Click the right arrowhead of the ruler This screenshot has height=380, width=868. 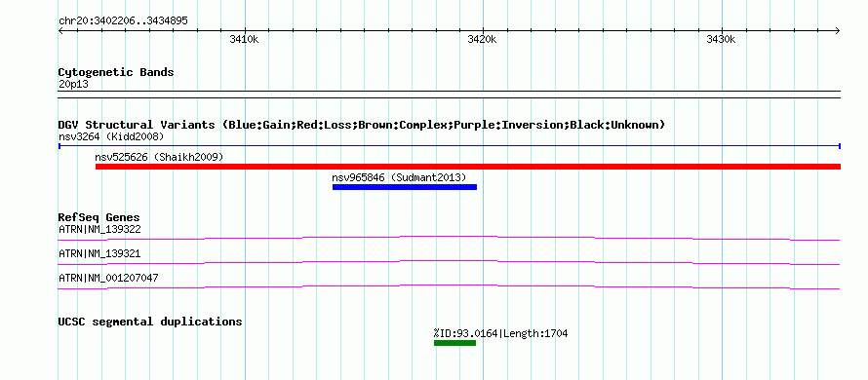click(838, 31)
